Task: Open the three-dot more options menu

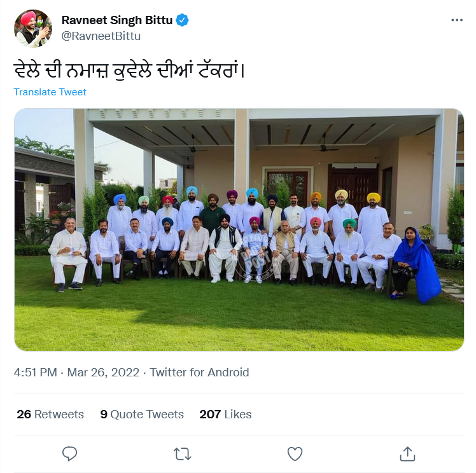Action: tap(457, 20)
